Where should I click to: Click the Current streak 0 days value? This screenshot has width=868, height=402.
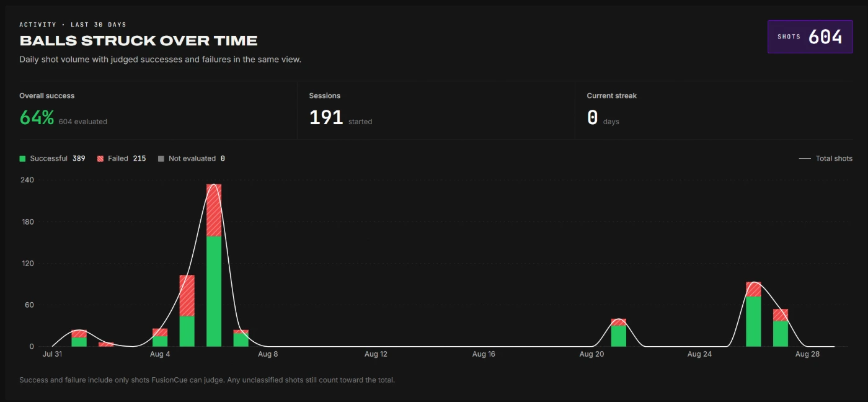[x=593, y=117]
